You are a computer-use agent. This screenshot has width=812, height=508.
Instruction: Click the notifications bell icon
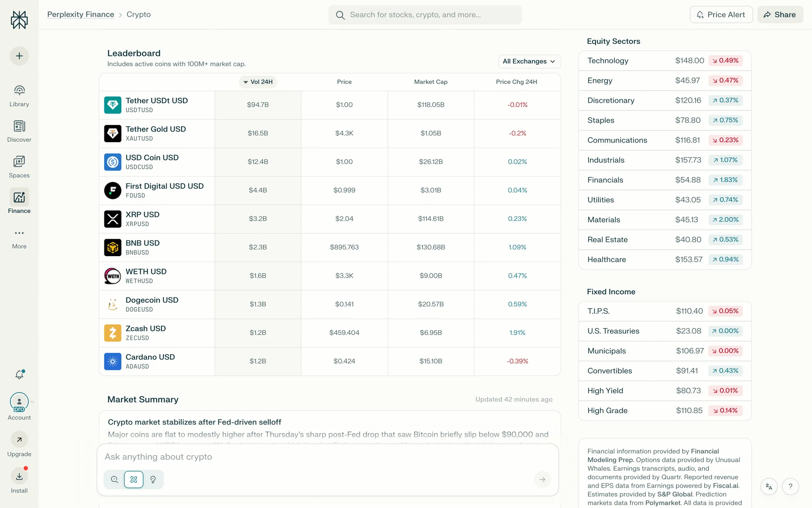[19, 375]
